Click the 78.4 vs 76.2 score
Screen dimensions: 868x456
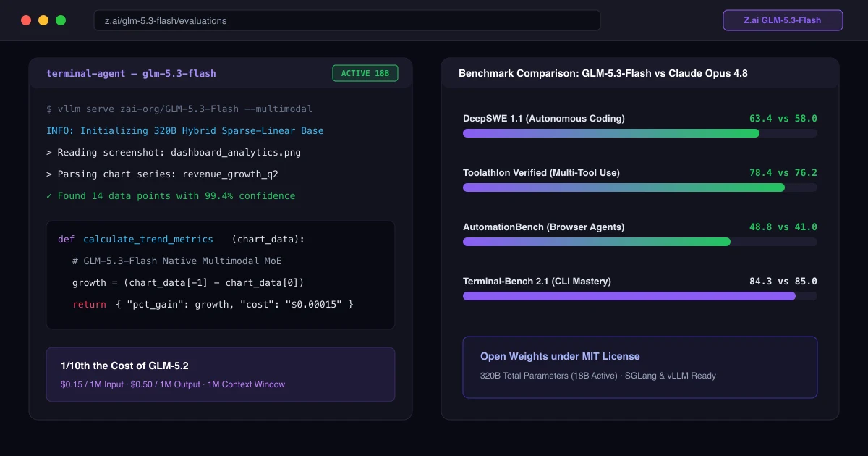click(783, 172)
